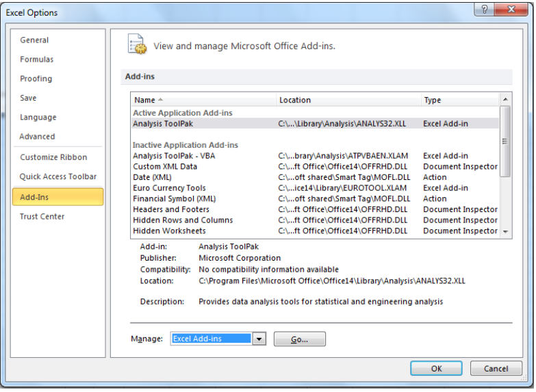Sort add-ins by the Type column header

tap(460, 100)
